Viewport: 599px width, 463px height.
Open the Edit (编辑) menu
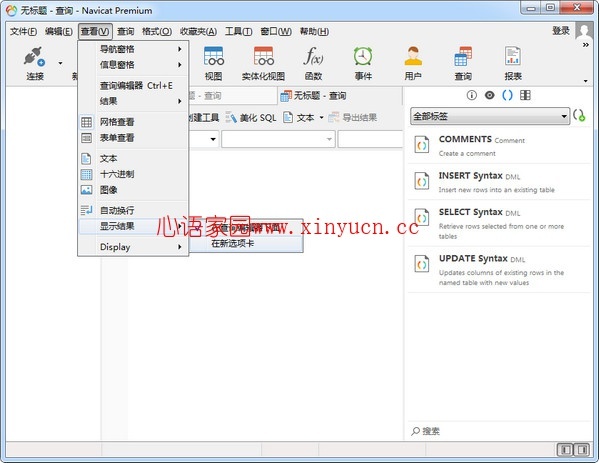click(x=58, y=31)
